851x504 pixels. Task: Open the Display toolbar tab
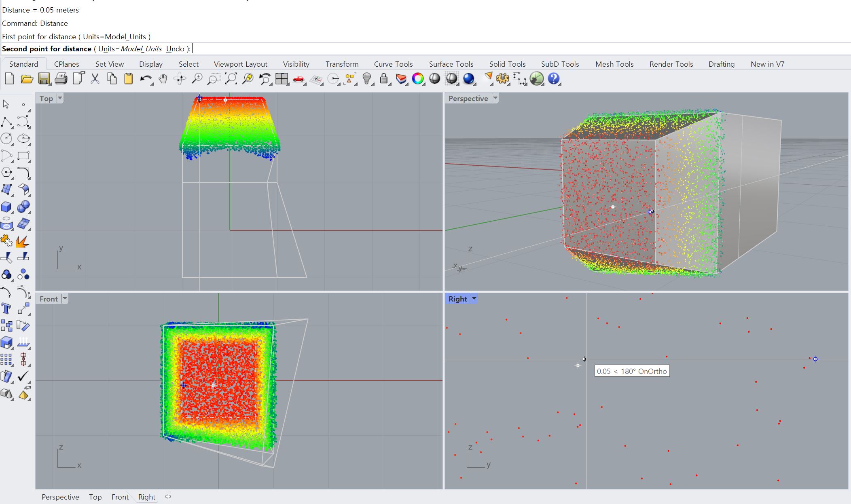point(151,64)
